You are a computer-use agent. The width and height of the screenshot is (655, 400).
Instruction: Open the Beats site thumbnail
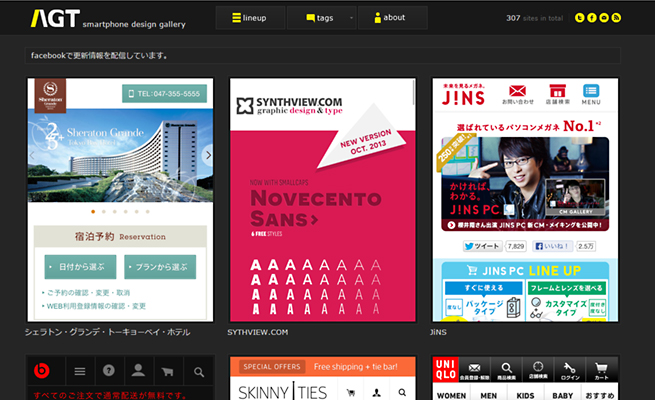[120, 378]
